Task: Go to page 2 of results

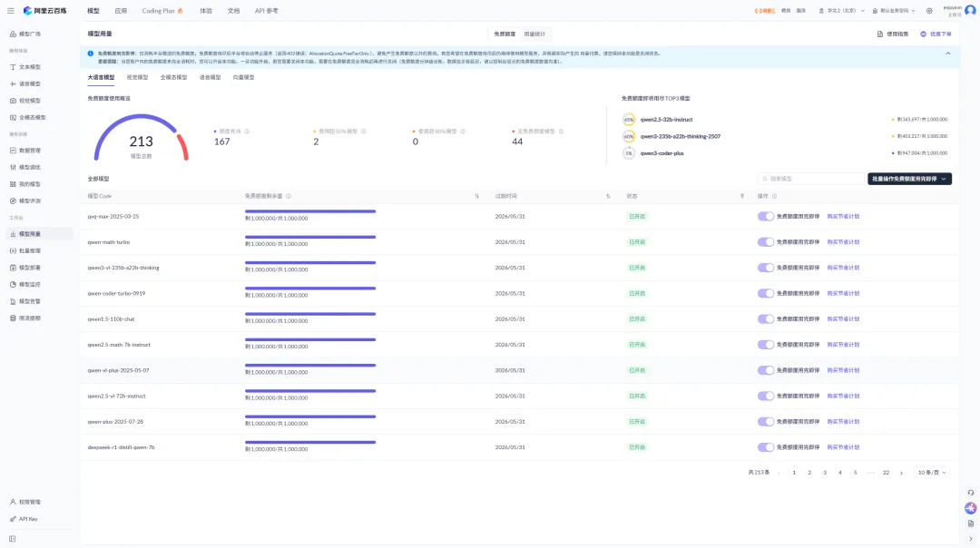Action: [809, 473]
